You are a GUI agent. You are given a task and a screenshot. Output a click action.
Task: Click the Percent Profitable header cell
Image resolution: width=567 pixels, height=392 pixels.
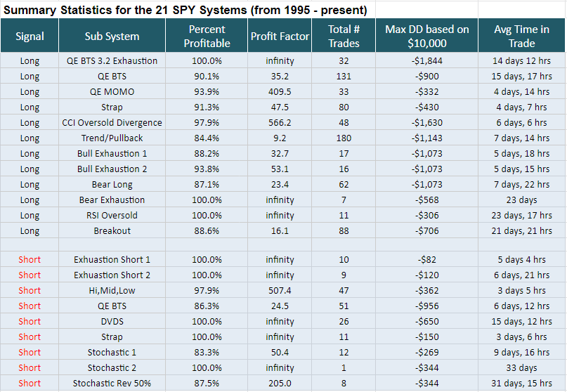[x=207, y=35]
